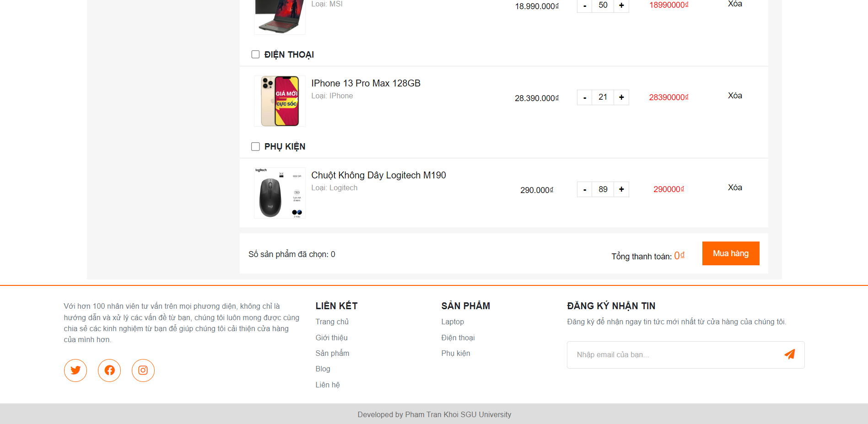Open the Laptop product category
Image resolution: width=868 pixels, height=424 pixels.
pyautogui.click(x=452, y=322)
